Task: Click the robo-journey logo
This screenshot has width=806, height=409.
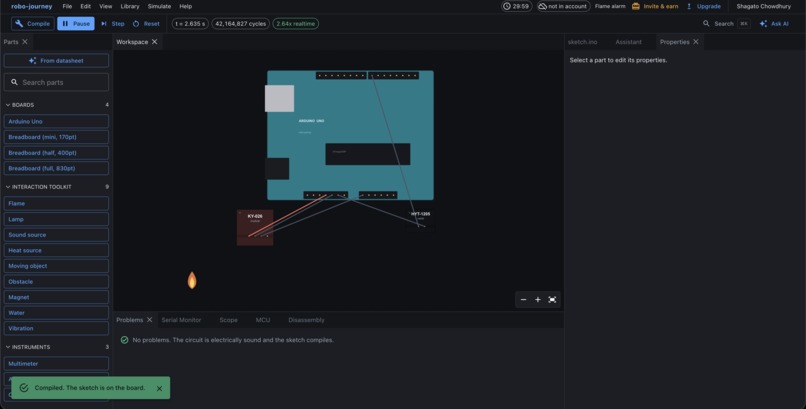Action: tap(32, 6)
